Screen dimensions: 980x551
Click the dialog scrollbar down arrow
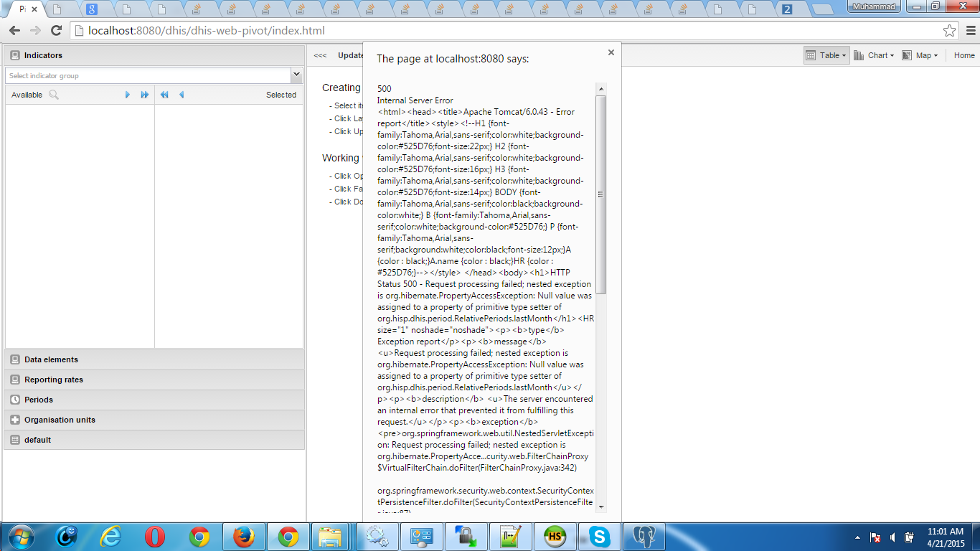tap(601, 507)
